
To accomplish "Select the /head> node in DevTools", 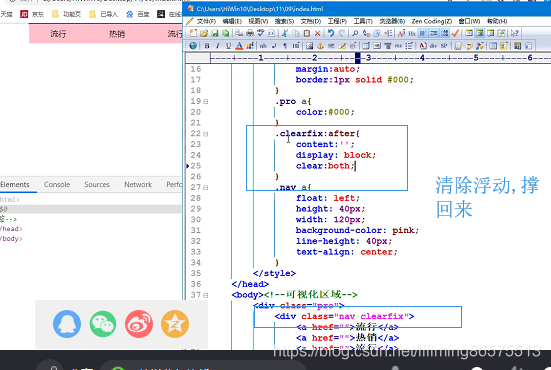I will 11,229.
